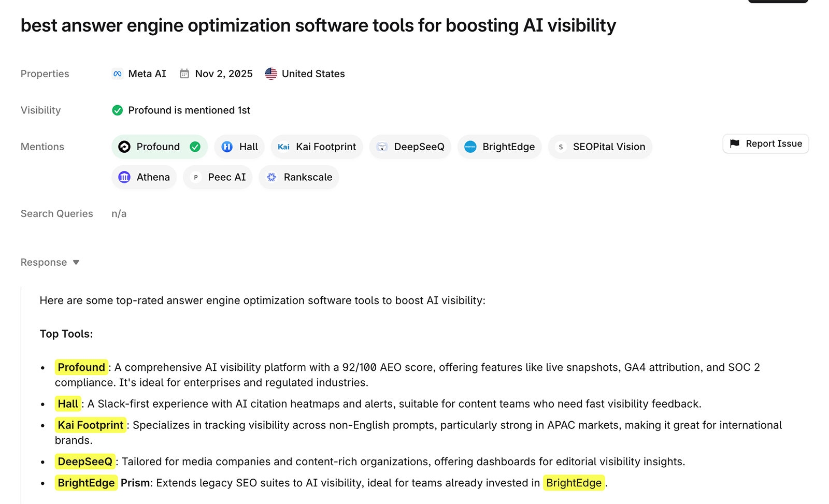Click the green checkmark inside Profound chip

[x=195, y=147]
